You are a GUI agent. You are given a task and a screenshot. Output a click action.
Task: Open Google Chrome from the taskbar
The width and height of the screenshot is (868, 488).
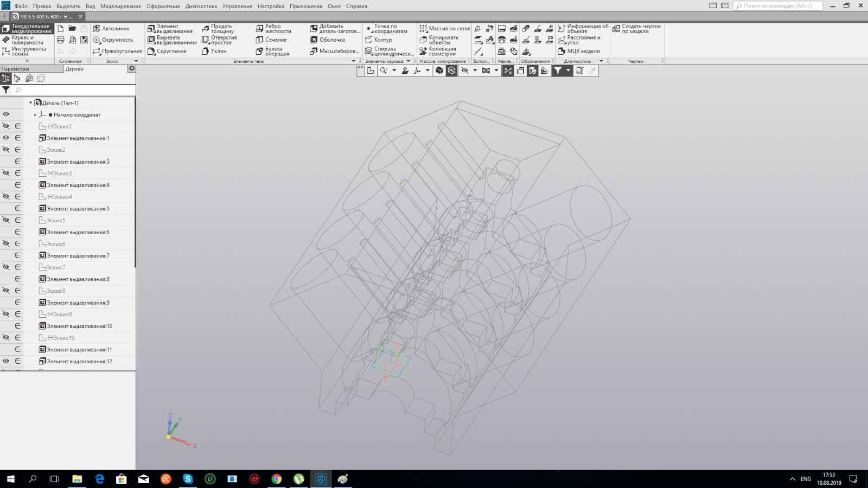pyautogui.click(x=277, y=479)
